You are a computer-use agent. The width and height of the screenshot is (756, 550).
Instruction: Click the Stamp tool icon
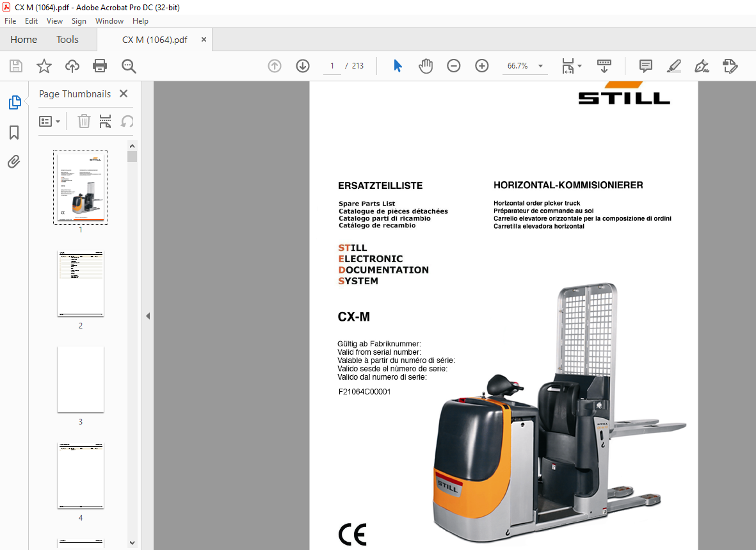730,66
